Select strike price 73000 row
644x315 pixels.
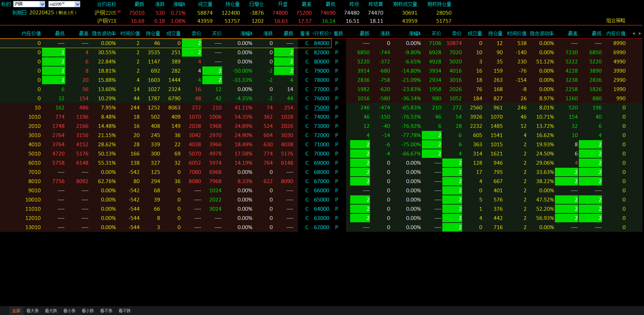coord(321,126)
